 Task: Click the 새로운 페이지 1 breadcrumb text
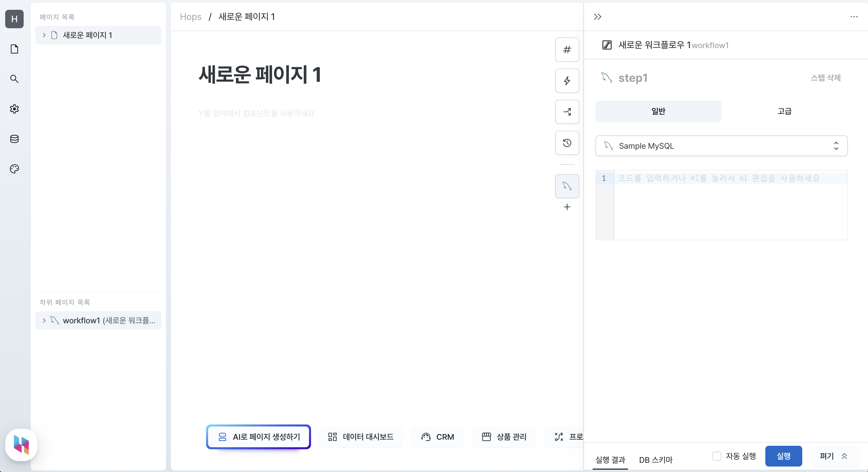[x=247, y=17]
